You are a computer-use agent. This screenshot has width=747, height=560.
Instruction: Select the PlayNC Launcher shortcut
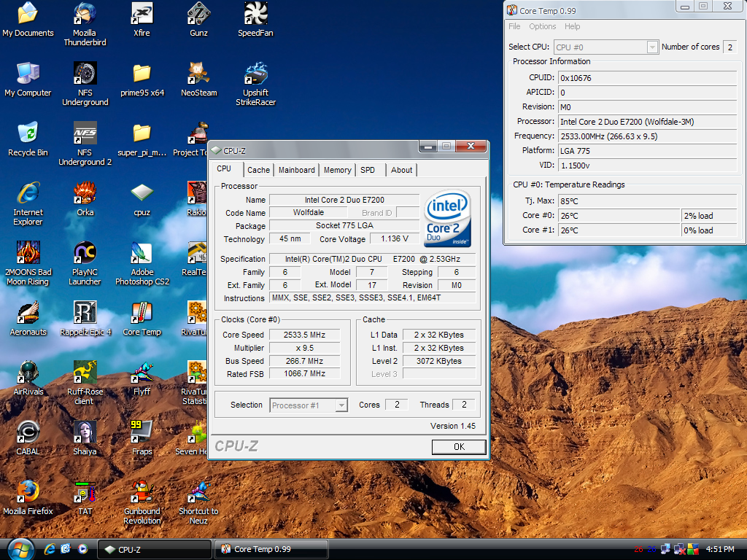tap(85, 264)
